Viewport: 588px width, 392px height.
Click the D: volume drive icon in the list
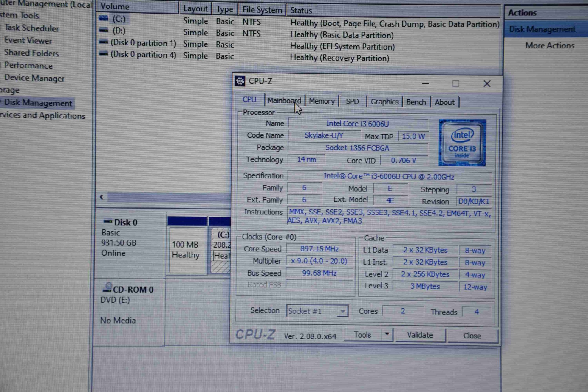pyautogui.click(x=104, y=31)
